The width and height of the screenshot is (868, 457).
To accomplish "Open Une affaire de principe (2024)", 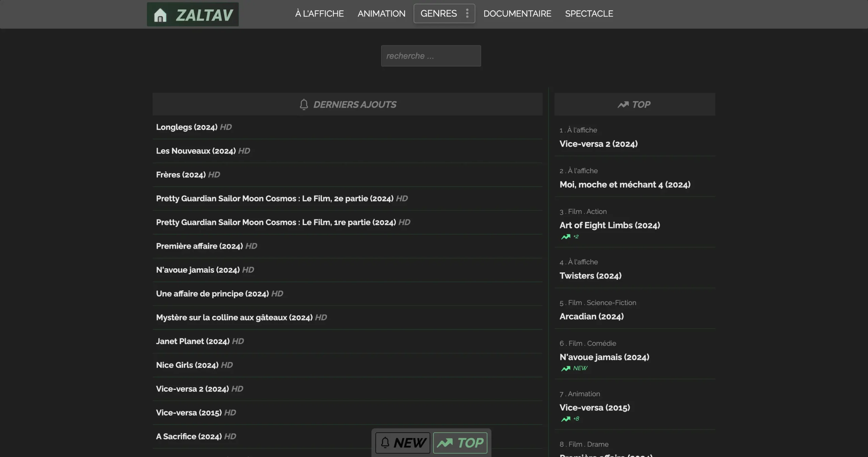I will (213, 293).
